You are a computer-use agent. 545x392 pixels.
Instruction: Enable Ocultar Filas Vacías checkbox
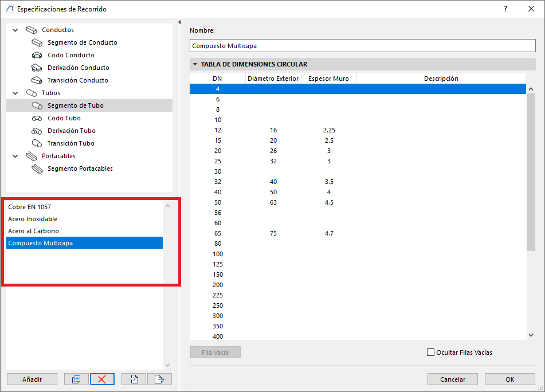[431, 352]
